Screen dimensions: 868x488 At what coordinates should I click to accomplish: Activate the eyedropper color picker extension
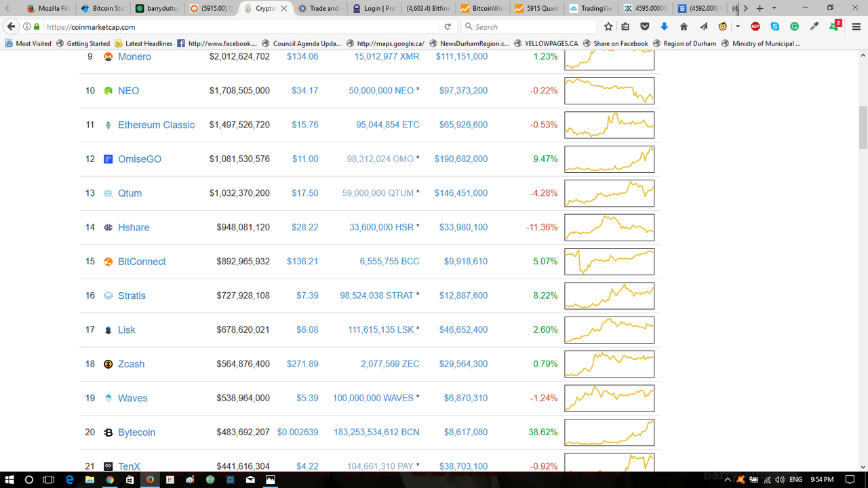point(814,26)
